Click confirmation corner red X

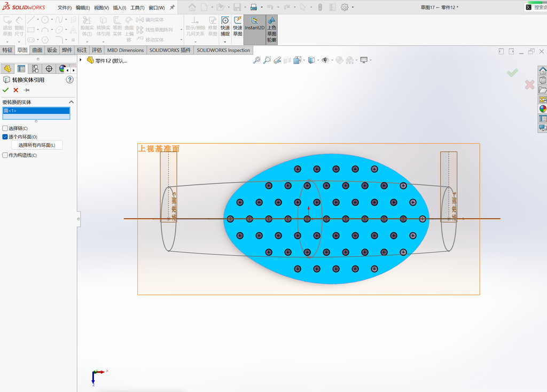529,84
